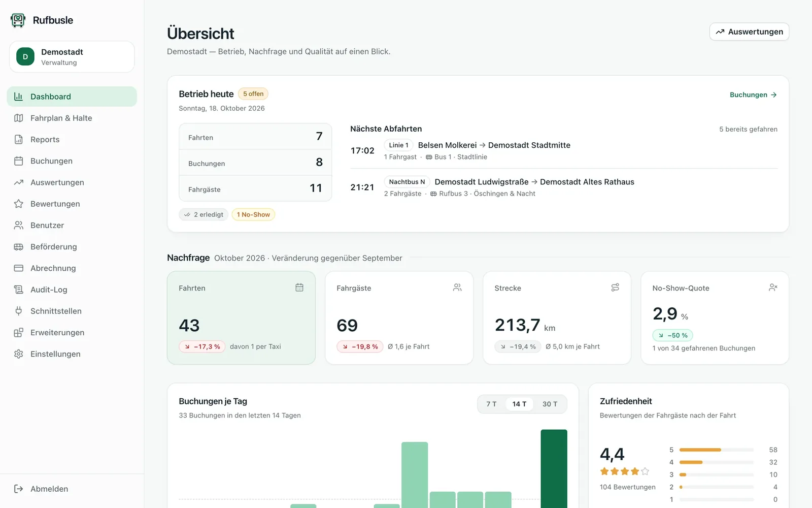Click the Fahrten row showing 7
Viewport: 812px width, 508px height.
point(255,137)
